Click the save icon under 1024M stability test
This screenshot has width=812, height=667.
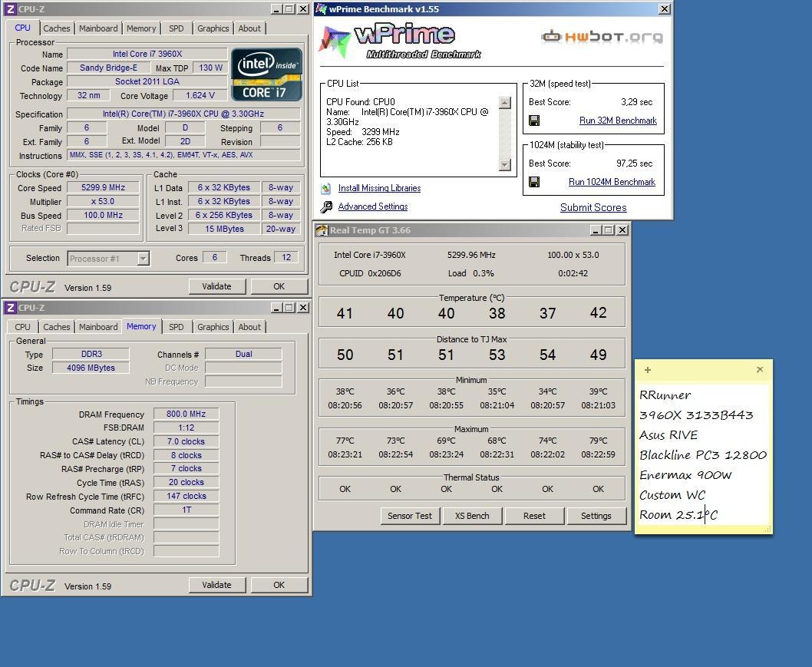534,182
